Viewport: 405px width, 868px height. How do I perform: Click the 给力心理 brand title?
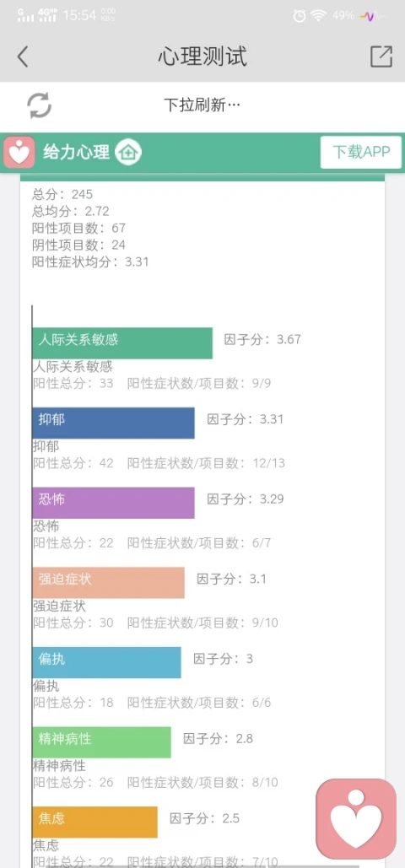coord(77,152)
